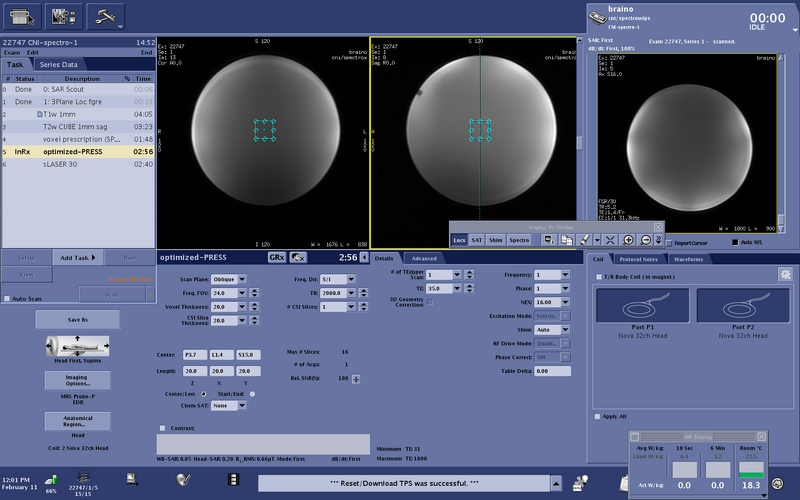Open Imaging Options button

pyautogui.click(x=78, y=381)
